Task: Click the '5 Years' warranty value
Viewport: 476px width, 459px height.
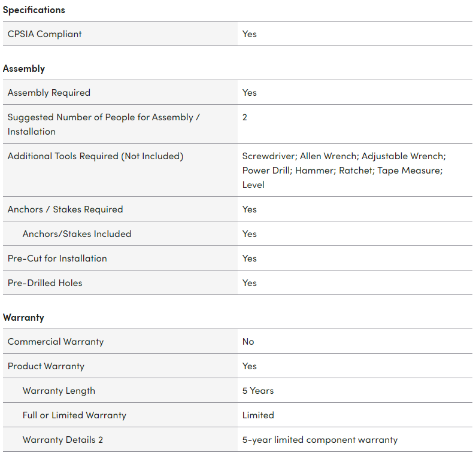Action: pyautogui.click(x=258, y=391)
